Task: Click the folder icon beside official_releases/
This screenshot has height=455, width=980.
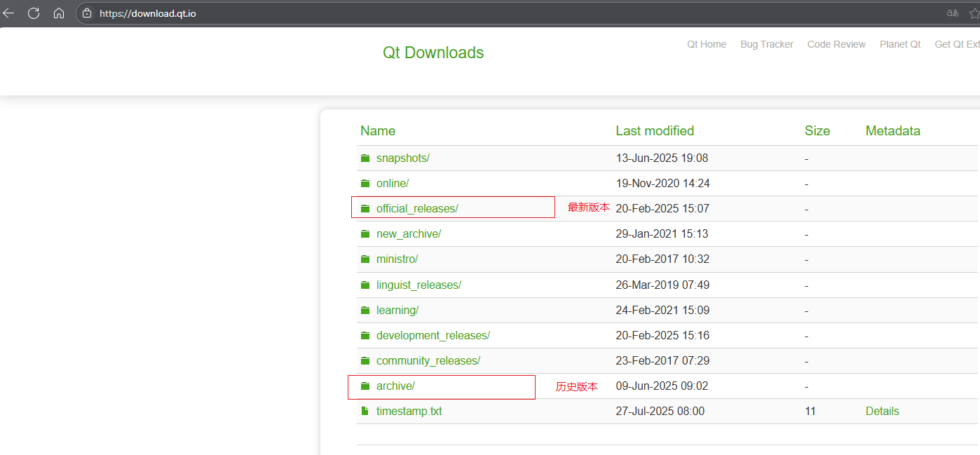Action: click(x=365, y=209)
